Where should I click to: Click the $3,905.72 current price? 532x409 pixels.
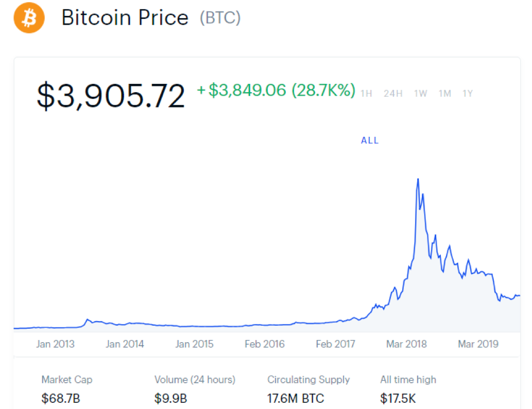pyautogui.click(x=111, y=96)
